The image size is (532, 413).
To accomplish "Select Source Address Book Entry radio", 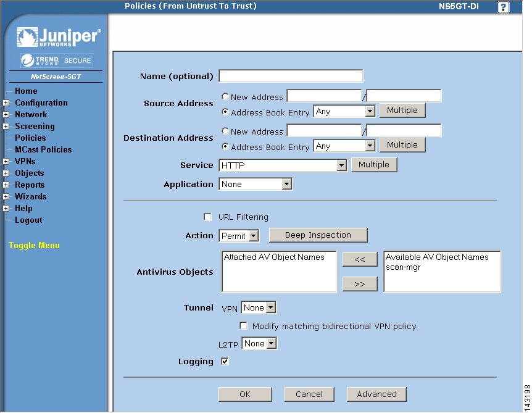I will [x=225, y=112].
